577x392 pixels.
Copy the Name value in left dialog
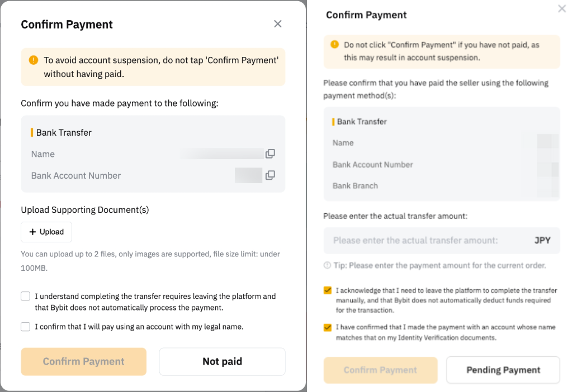pyautogui.click(x=270, y=154)
